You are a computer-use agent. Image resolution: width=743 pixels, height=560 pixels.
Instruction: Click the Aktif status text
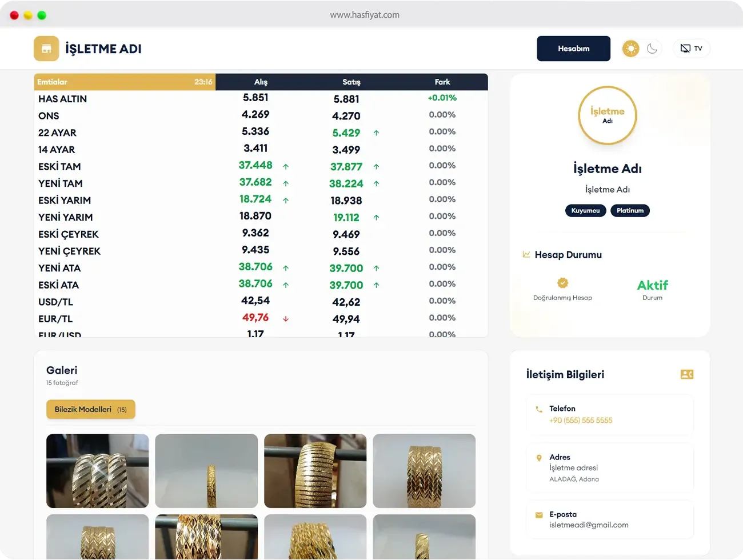pos(653,285)
